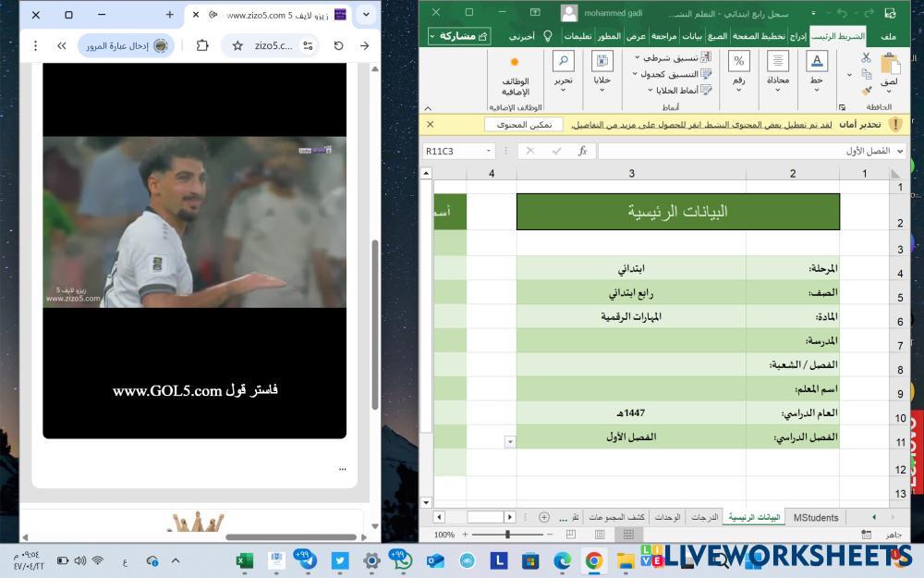Click the Cut scissors icon in the ribbon
Viewport: 924px width, 578px height.
tap(866, 57)
